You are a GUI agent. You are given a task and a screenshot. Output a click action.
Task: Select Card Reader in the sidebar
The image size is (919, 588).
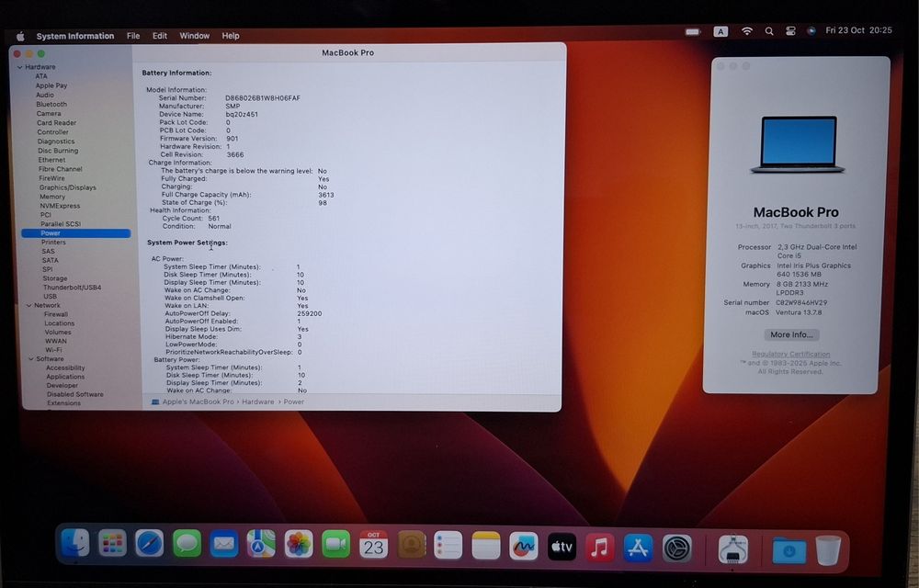pos(56,123)
